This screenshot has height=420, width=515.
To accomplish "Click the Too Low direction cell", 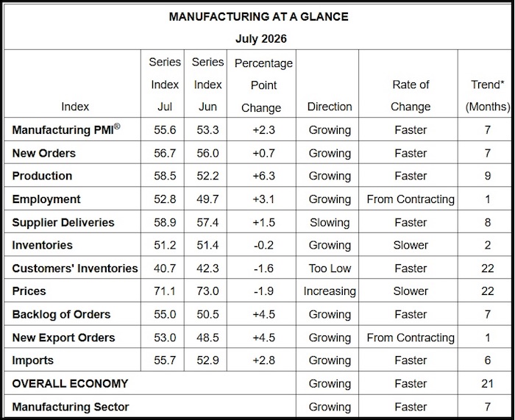I will coord(330,268).
